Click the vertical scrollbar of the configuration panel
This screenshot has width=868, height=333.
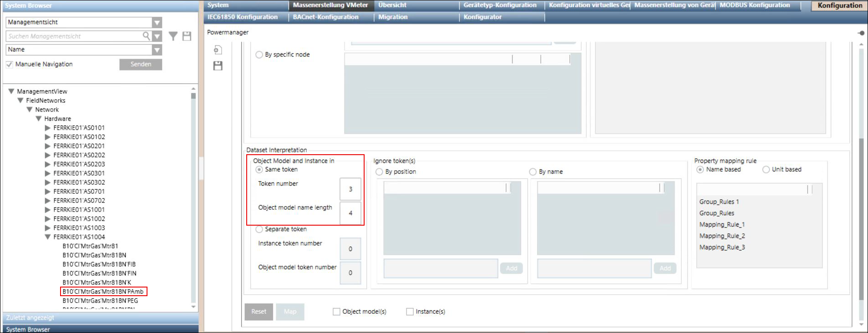point(861,218)
